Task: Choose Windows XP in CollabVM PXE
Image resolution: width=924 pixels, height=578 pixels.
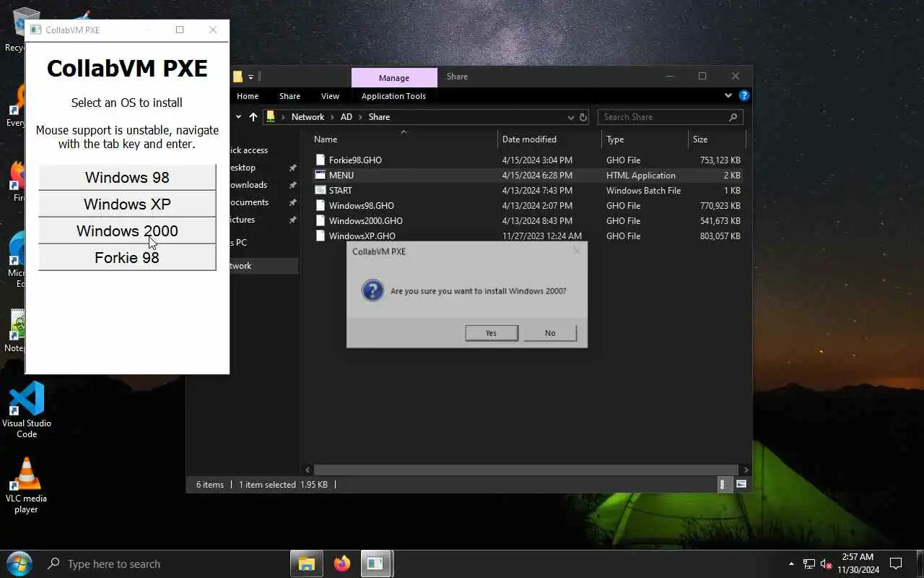Action: click(x=127, y=204)
